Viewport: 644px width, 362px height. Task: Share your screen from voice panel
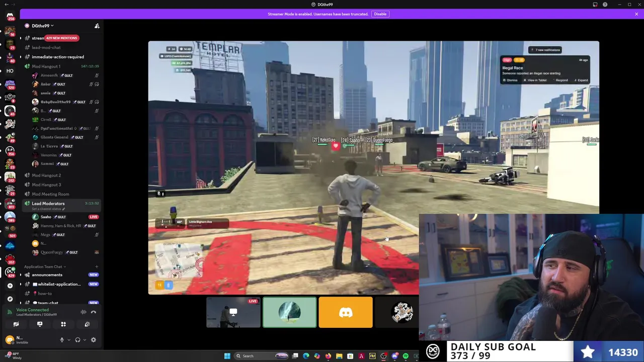click(x=40, y=324)
